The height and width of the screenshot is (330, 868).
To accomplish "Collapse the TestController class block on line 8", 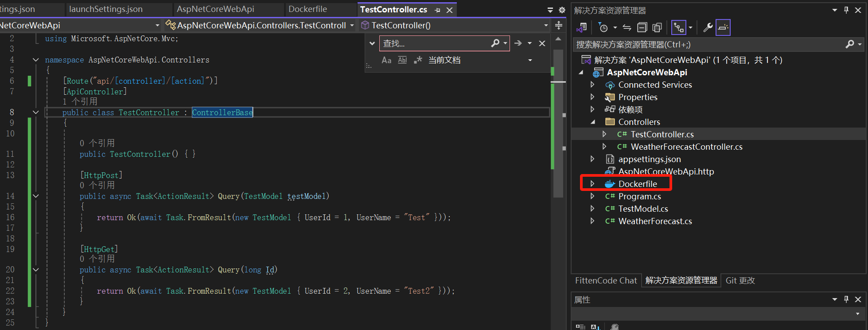I will pyautogui.click(x=36, y=113).
